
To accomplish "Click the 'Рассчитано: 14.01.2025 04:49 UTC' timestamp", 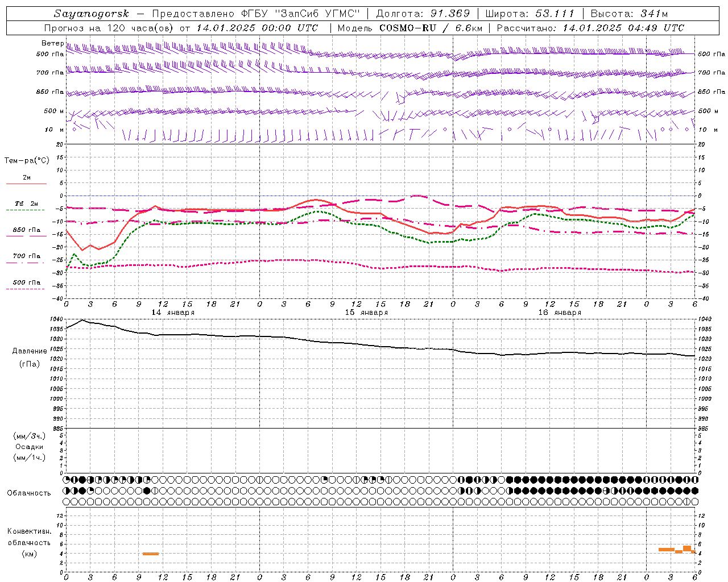I will point(590,28).
